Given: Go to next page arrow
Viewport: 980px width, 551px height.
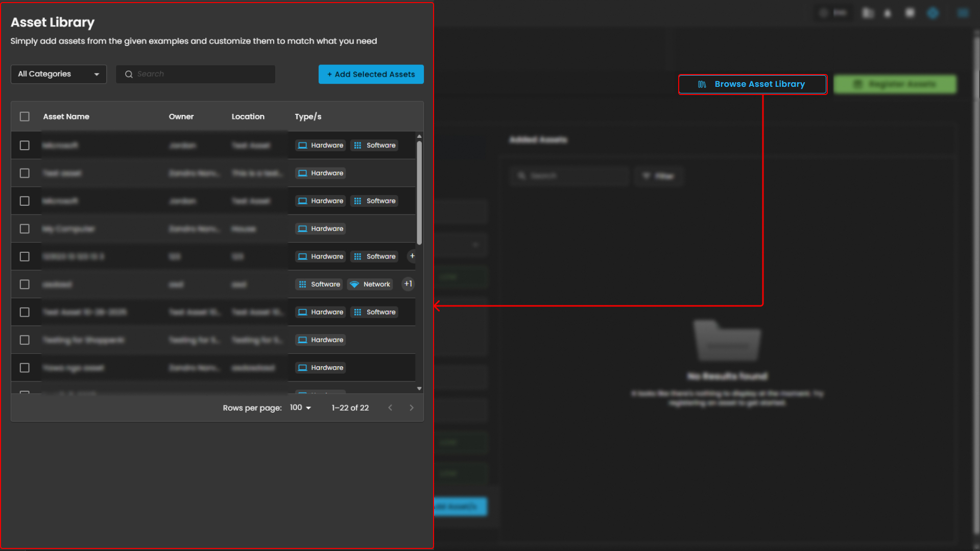Looking at the screenshot, I should (412, 408).
